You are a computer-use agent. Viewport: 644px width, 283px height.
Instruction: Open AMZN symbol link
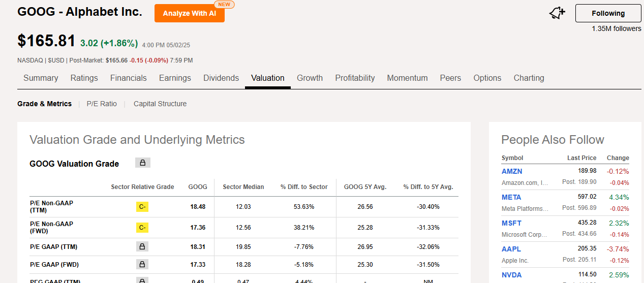[x=512, y=171]
